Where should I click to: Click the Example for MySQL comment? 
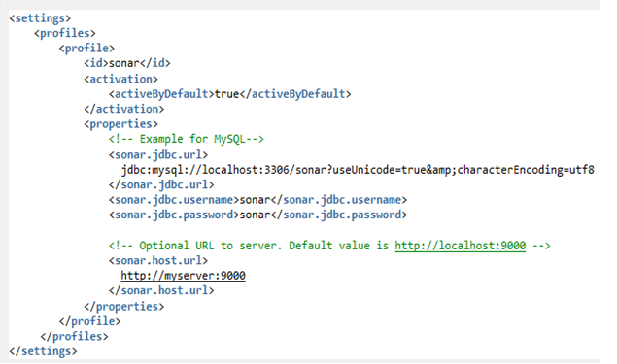187,139
